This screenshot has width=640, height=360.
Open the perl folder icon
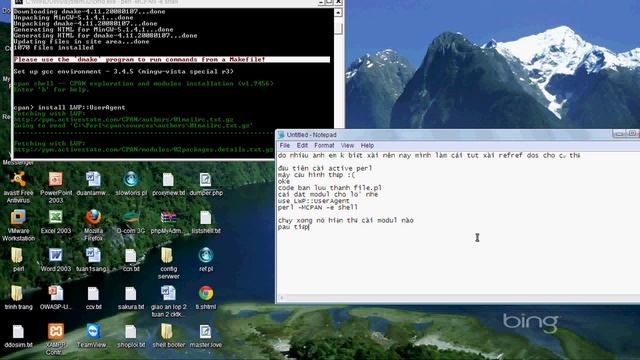[17, 255]
